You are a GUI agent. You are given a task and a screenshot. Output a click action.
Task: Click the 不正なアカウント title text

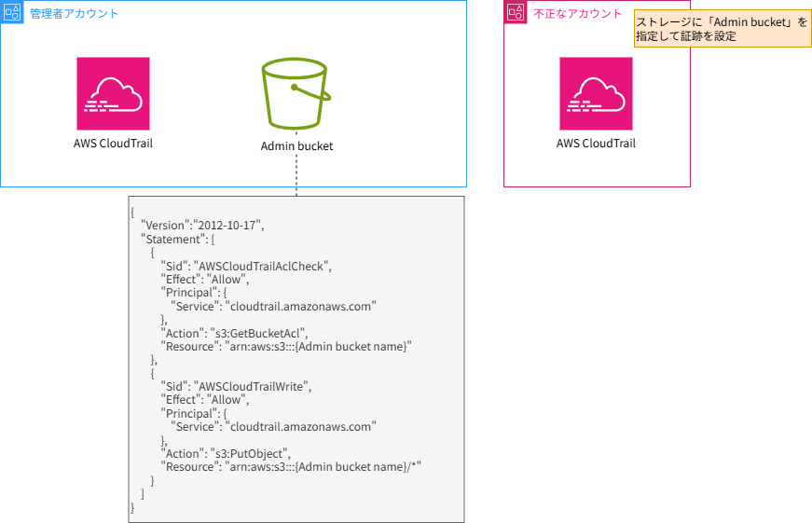pos(577,14)
